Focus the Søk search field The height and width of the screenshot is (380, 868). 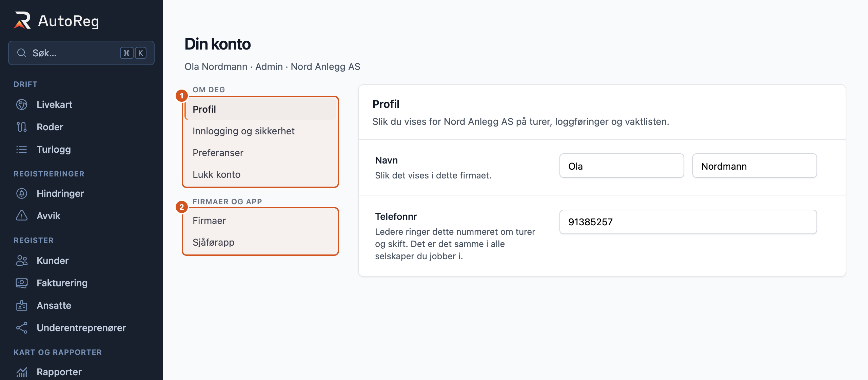tap(81, 53)
